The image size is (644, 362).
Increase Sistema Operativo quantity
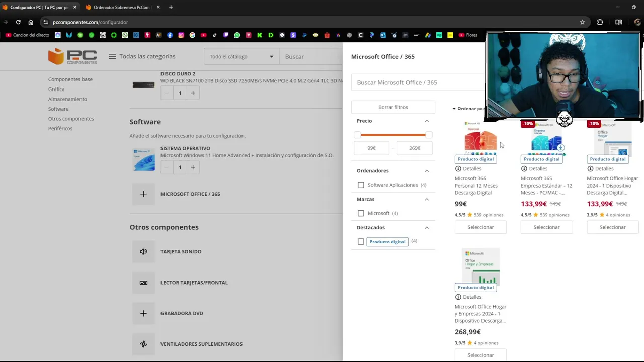click(x=193, y=167)
